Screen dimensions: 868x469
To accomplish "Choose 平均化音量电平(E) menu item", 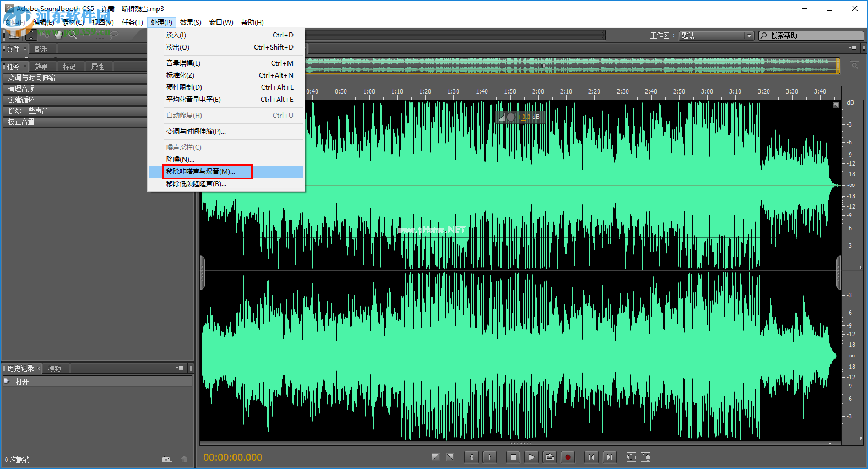I will coord(226,100).
